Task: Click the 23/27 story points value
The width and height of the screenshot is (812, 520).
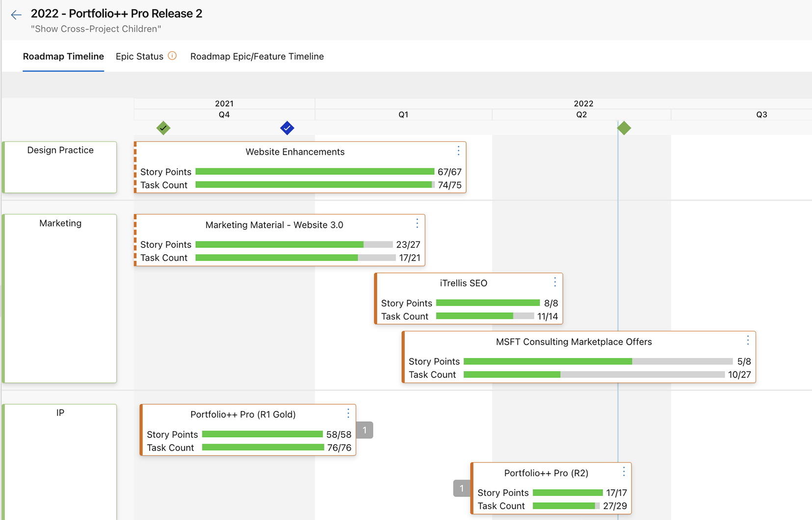Action: tap(408, 245)
